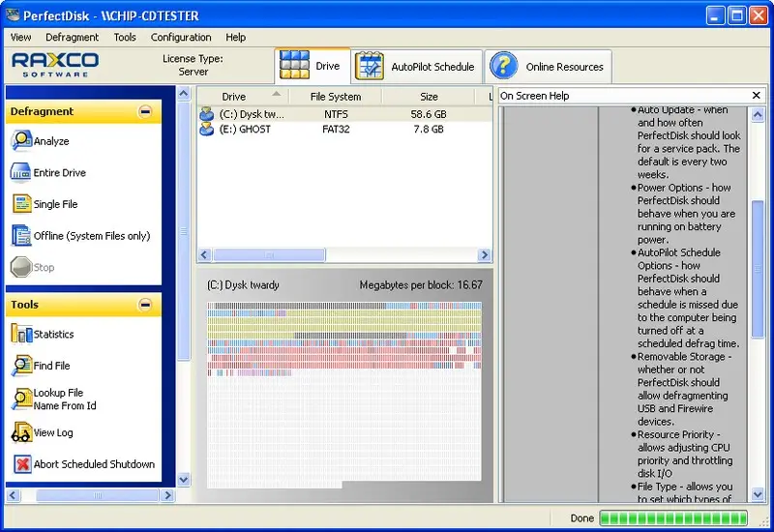This screenshot has height=532, width=774.
Task: Click the Analyze link
Action: pyautogui.click(x=51, y=141)
